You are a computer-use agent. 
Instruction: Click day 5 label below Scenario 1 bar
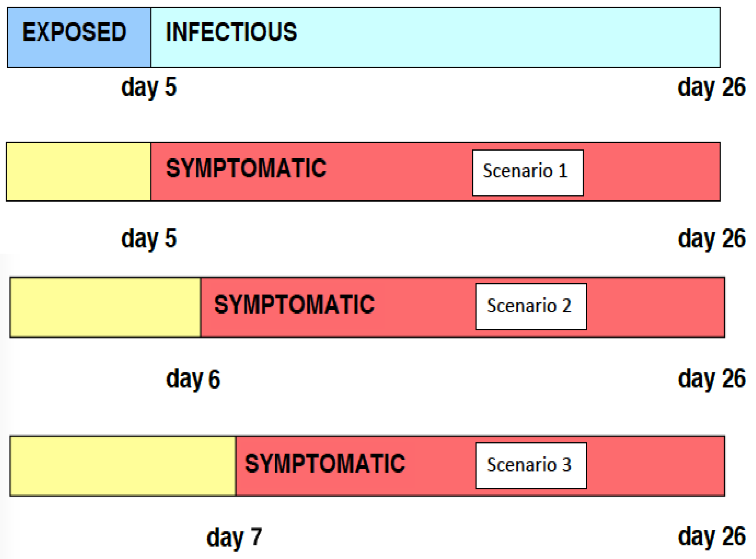[x=149, y=238]
